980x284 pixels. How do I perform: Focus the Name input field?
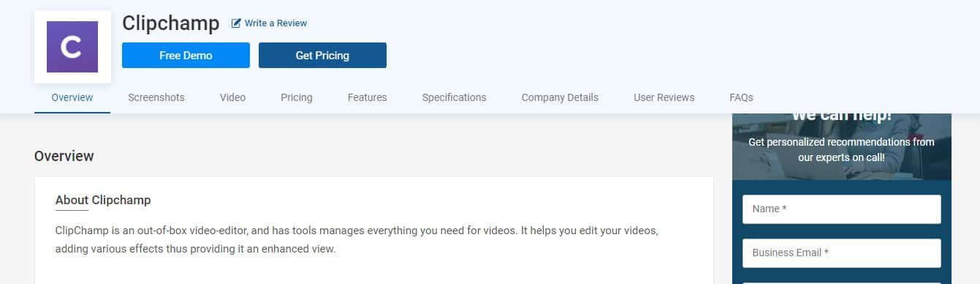842,209
